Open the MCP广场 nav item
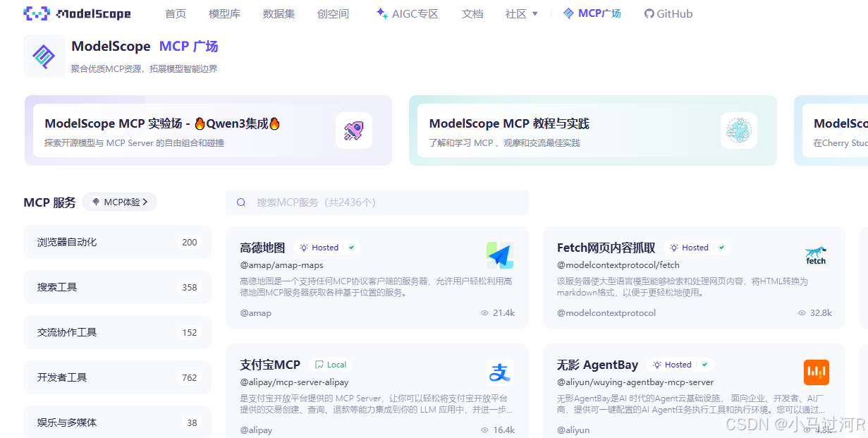Screen dimensions: 868x438 click(592, 13)
